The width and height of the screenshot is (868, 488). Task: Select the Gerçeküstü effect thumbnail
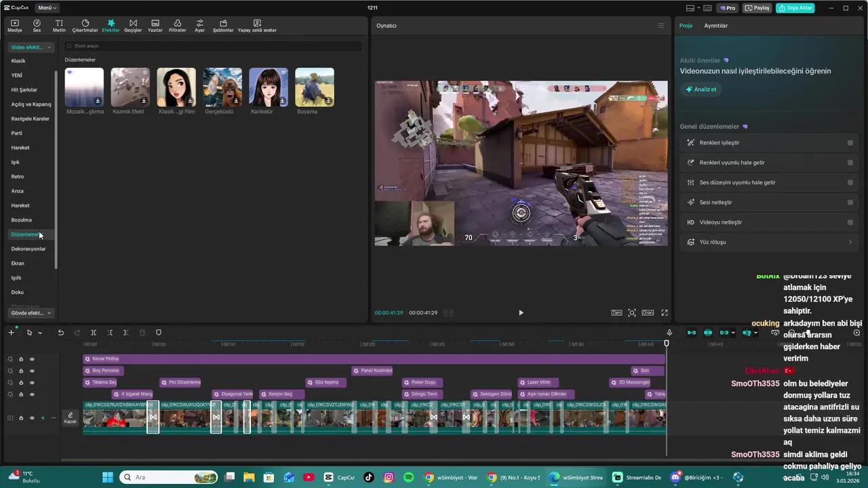point(222,87)
